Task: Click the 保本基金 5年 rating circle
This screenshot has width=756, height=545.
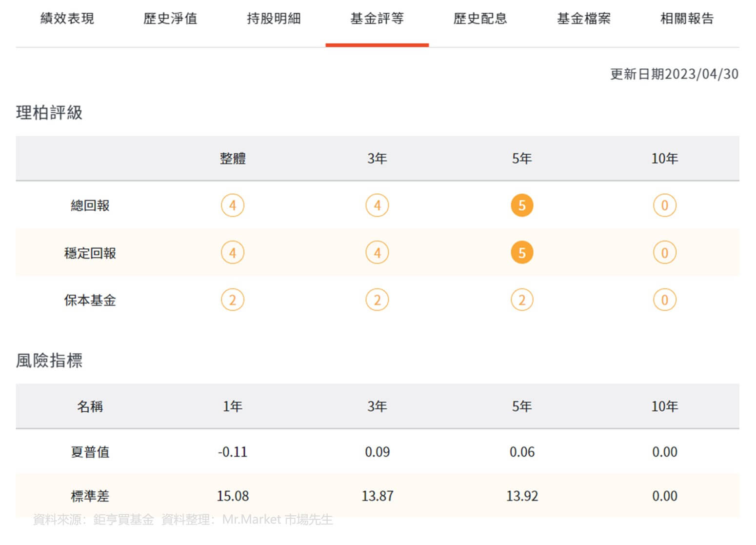Action: click(522, 300)
